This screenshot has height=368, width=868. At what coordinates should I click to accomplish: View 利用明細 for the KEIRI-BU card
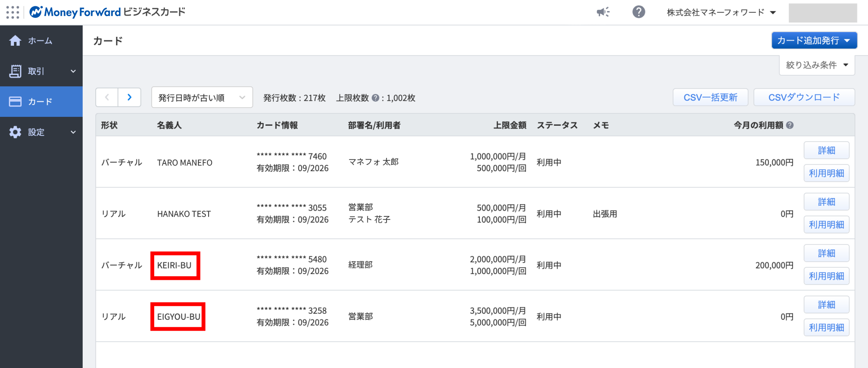826,276
